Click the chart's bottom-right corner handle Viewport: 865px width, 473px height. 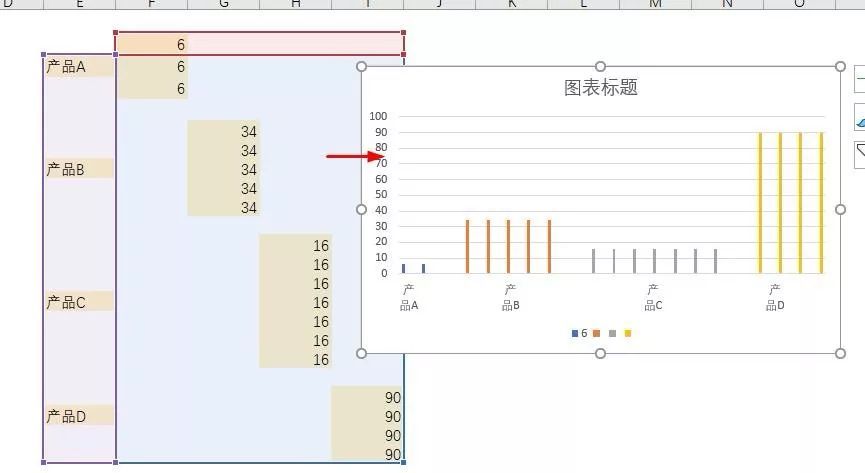pos(840,353)
